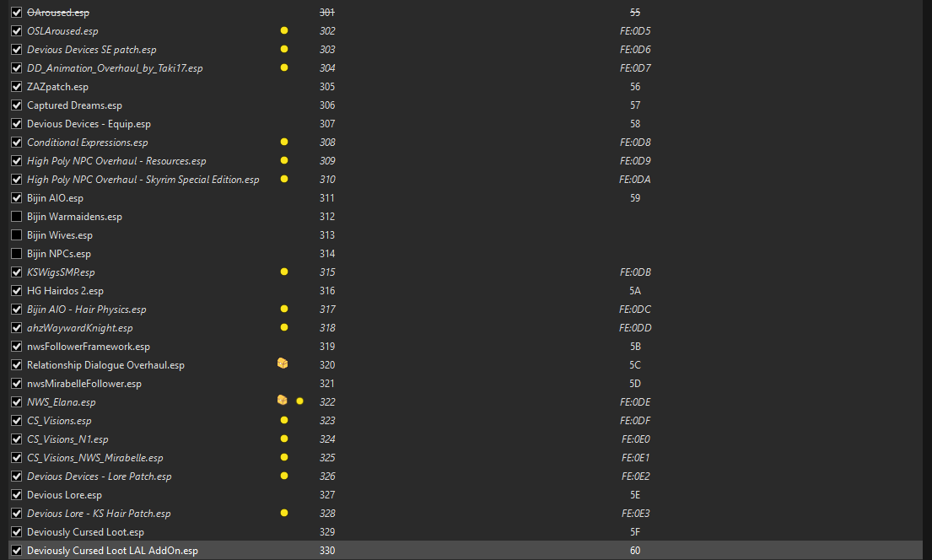This screenshot has width=932, height=560.
Task: Click mod index value 60
Action: pyautogui.click(x=635, y=551)
